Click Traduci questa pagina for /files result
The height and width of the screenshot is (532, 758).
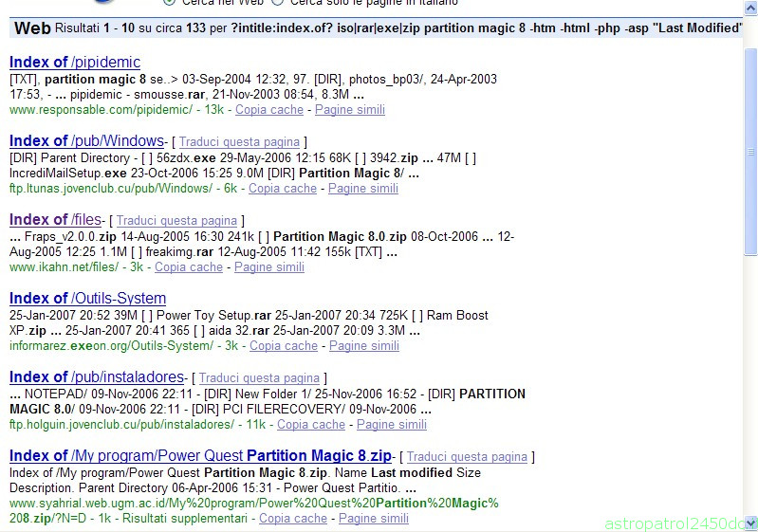pyautogui.click(x=176, y=220)
